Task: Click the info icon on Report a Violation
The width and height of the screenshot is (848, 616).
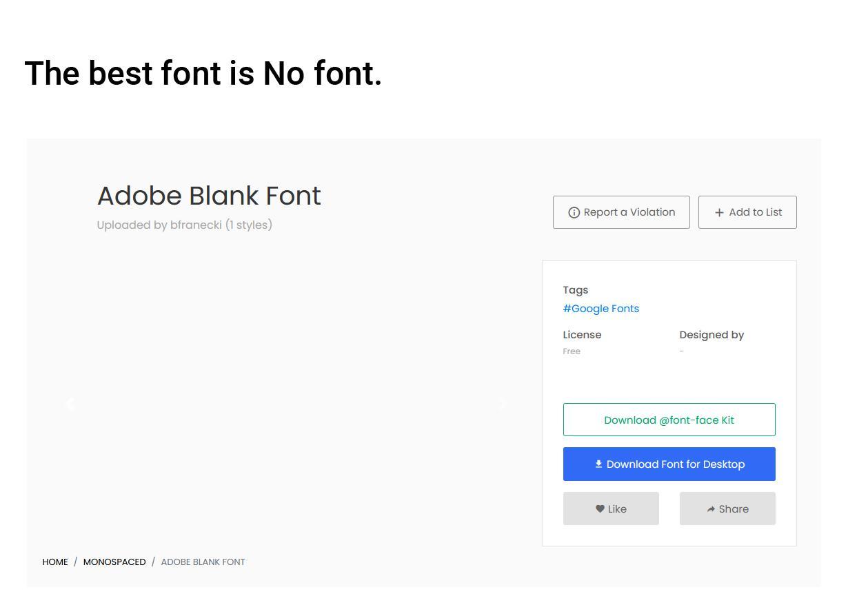Action: (x=574, y=212)
